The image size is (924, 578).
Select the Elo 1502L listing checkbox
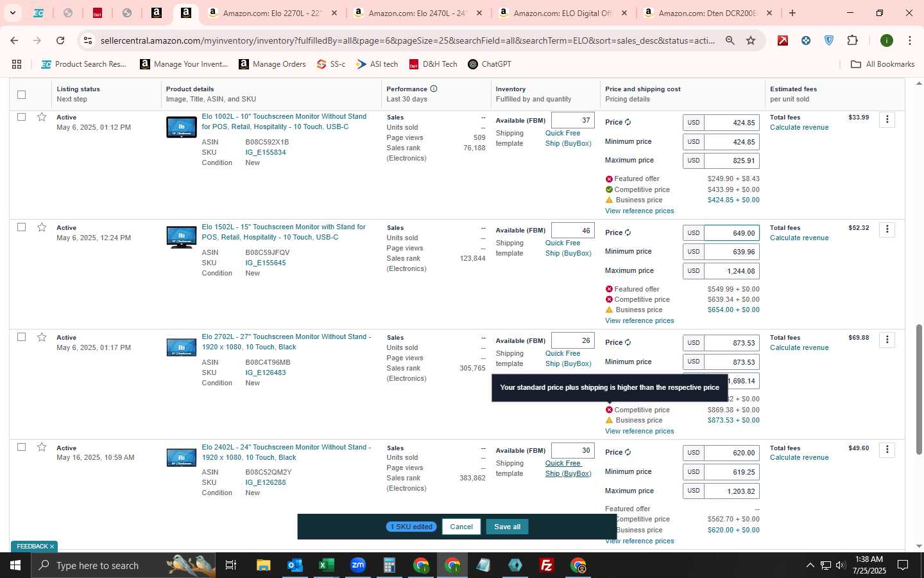[x=21, y=227]
